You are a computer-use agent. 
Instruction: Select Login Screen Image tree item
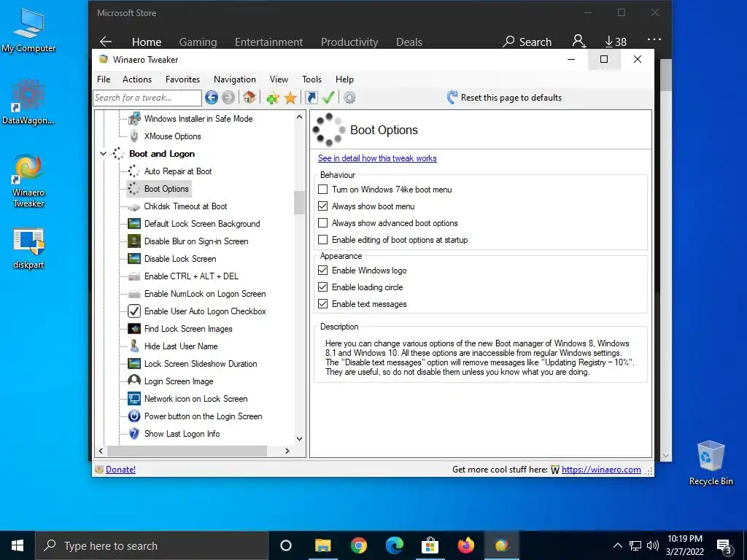pos(179,381)
